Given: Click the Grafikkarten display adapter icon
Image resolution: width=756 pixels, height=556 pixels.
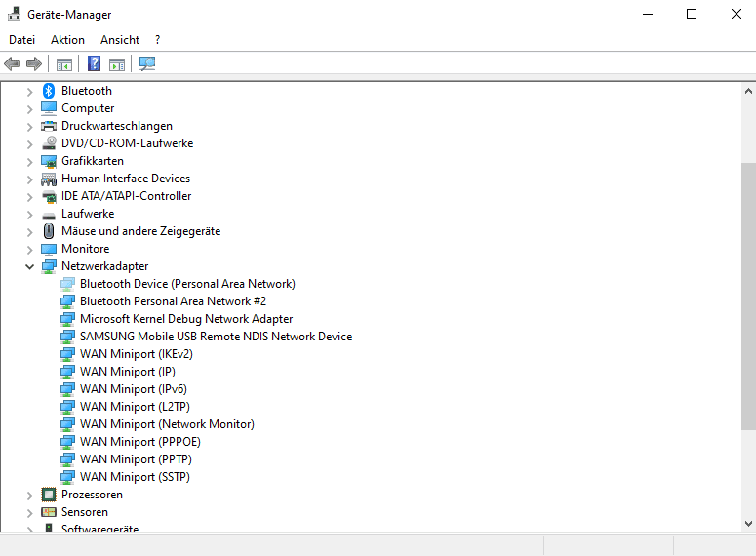Looking at the screenshot, I should pos(49,161).
